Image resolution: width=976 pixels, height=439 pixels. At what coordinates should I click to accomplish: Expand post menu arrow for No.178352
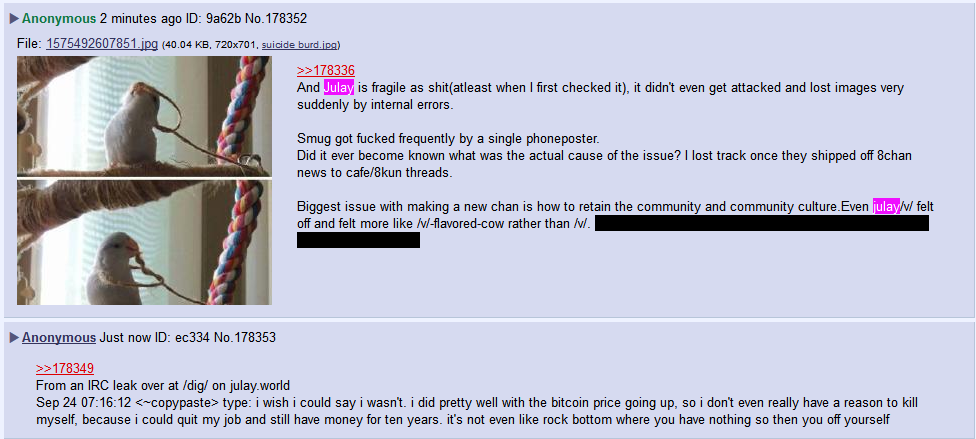14,19
